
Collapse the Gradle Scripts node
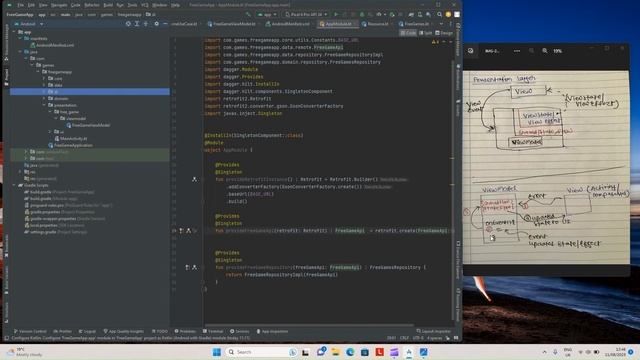(14, 185)
